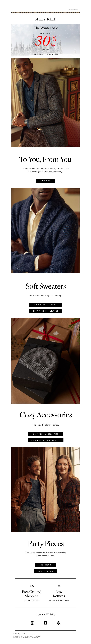Click the gray beanie gift photo
Screen dimensions: 91x644
click(45, 361)
